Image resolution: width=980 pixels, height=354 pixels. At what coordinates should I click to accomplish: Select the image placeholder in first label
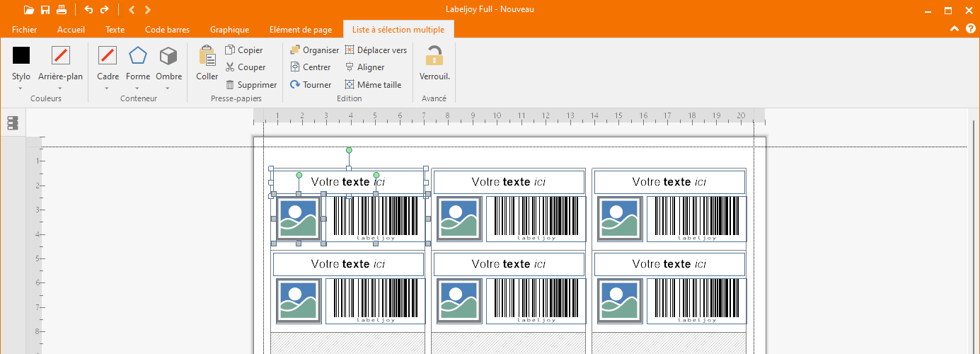coord(298,219)
